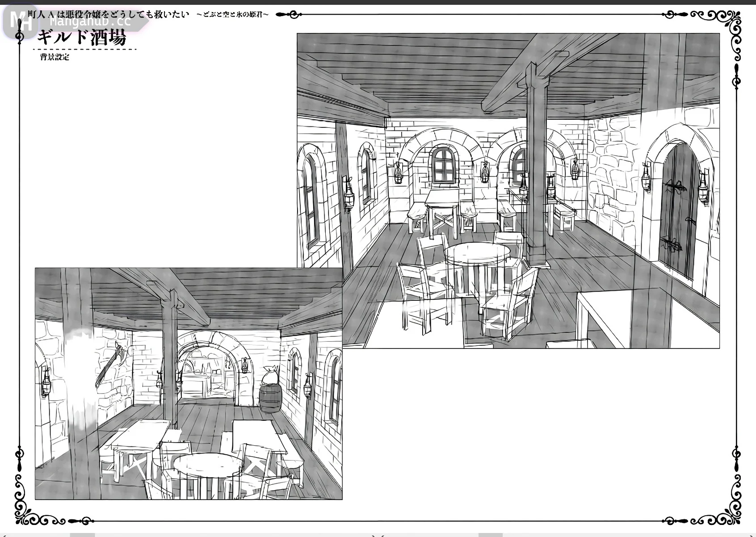Click the right horizontal scrollbar thumb
The image size is (756, 537).
coord(491,535)
